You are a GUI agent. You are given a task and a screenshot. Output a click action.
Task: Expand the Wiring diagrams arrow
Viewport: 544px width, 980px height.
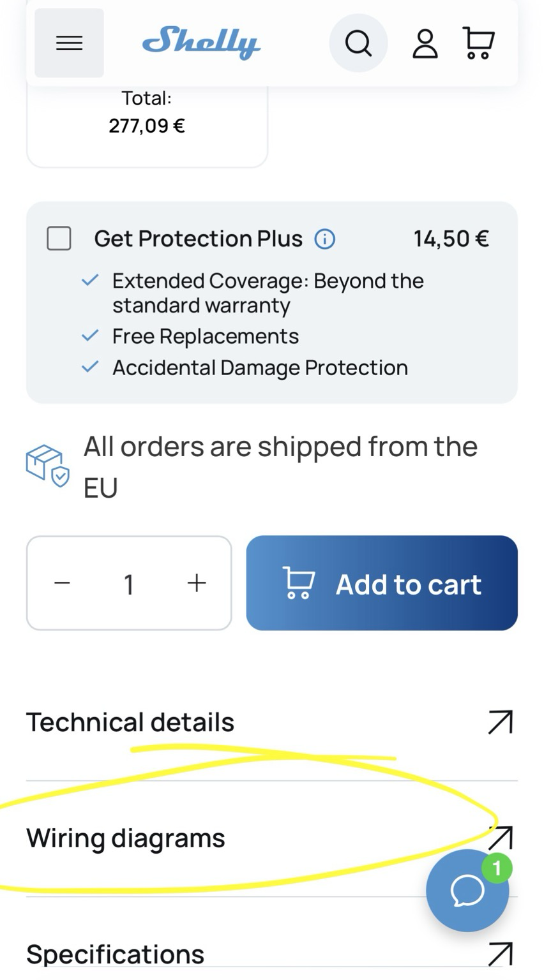(x=502, y=836)
